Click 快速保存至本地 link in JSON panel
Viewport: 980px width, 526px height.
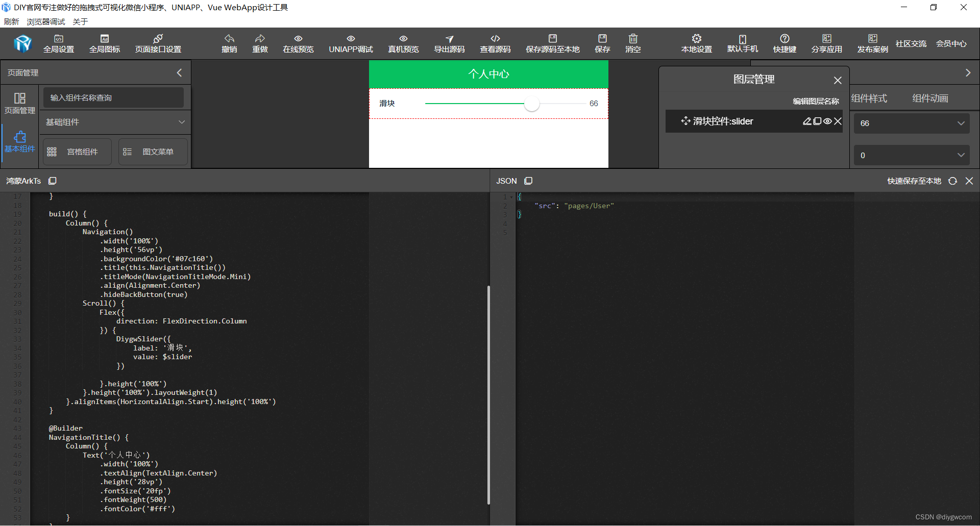click(913, 181)
